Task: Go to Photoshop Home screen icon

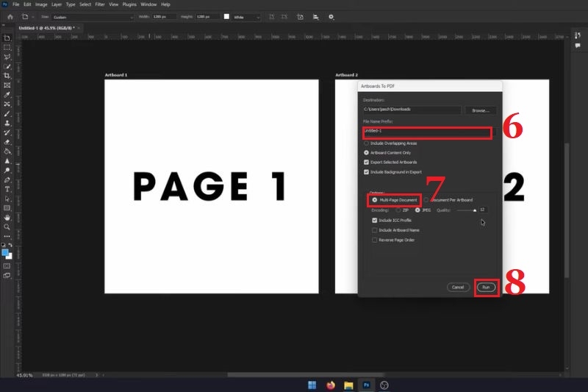Action: click(x=10, y=17)
